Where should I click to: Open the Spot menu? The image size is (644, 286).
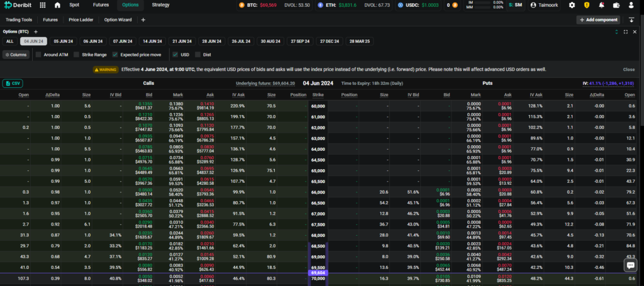pyautogui.click(x=74, y=5)
